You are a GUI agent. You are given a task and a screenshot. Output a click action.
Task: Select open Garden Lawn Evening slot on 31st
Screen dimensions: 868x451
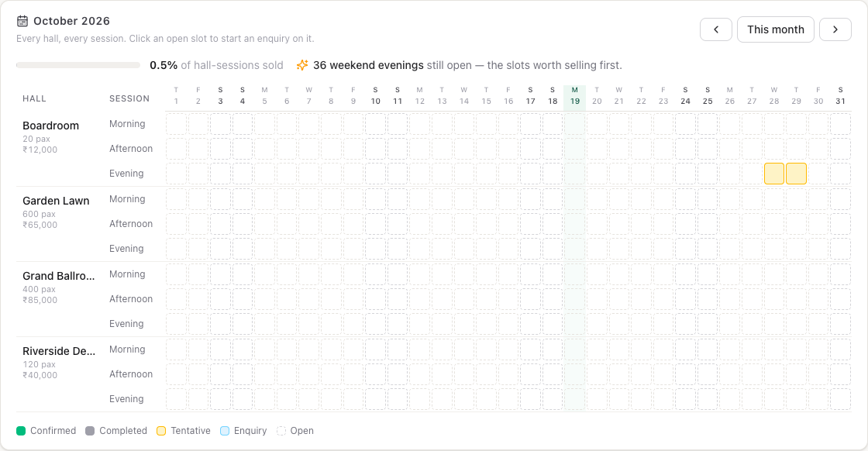[840, 249]
